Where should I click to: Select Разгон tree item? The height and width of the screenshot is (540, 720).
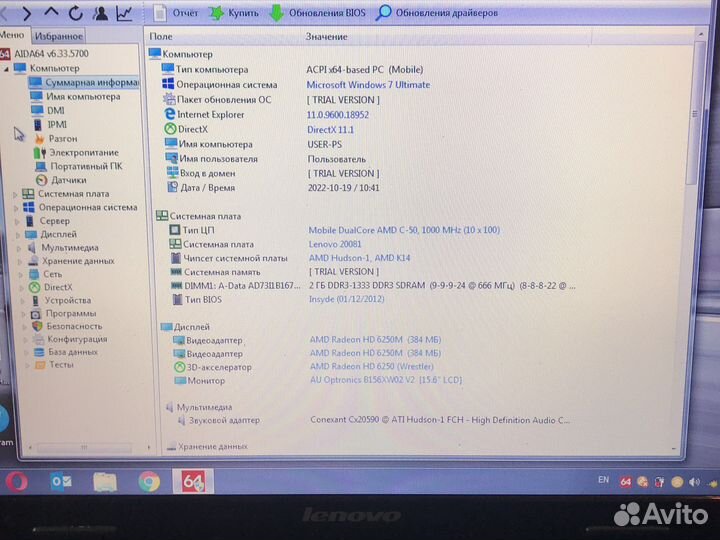56,138
